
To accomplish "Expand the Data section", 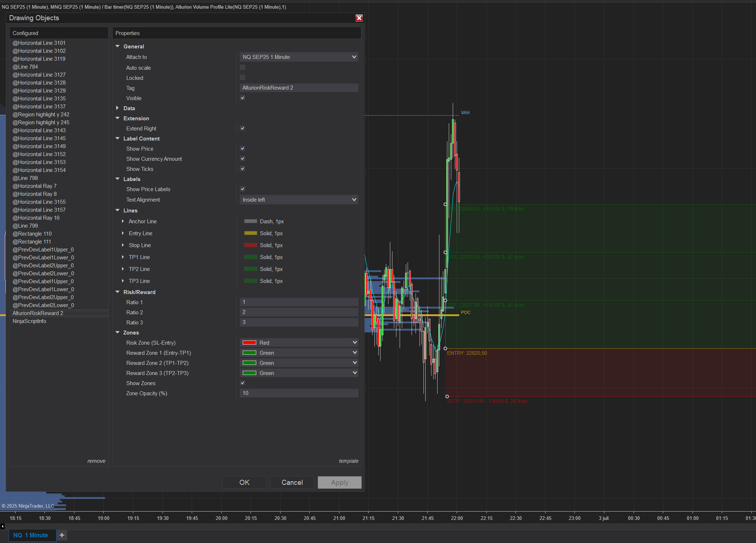I will [x=117, y=108].
